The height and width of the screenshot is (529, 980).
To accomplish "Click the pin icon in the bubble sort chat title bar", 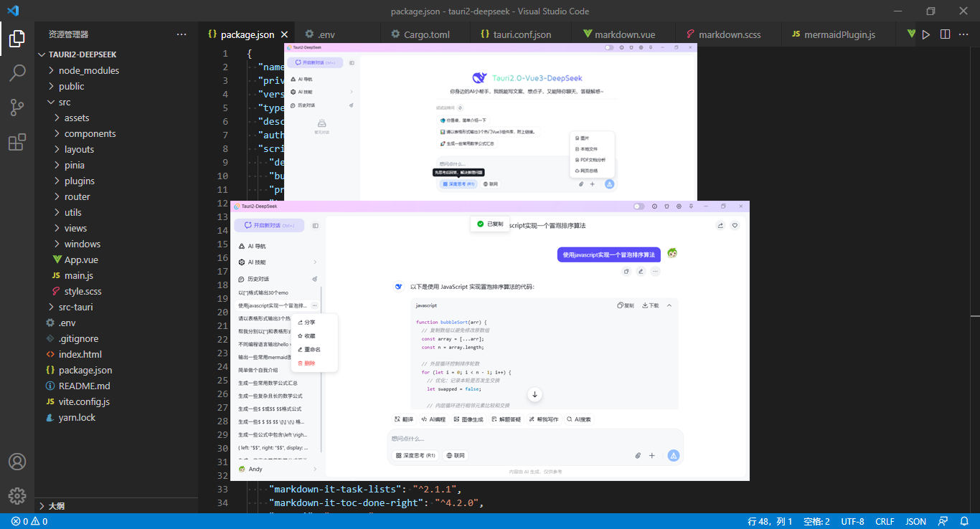I will click(x=690, y=206).
